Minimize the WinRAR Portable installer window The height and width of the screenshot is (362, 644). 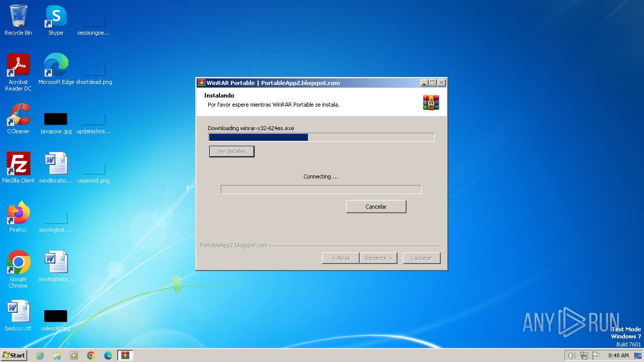point(425,83)
